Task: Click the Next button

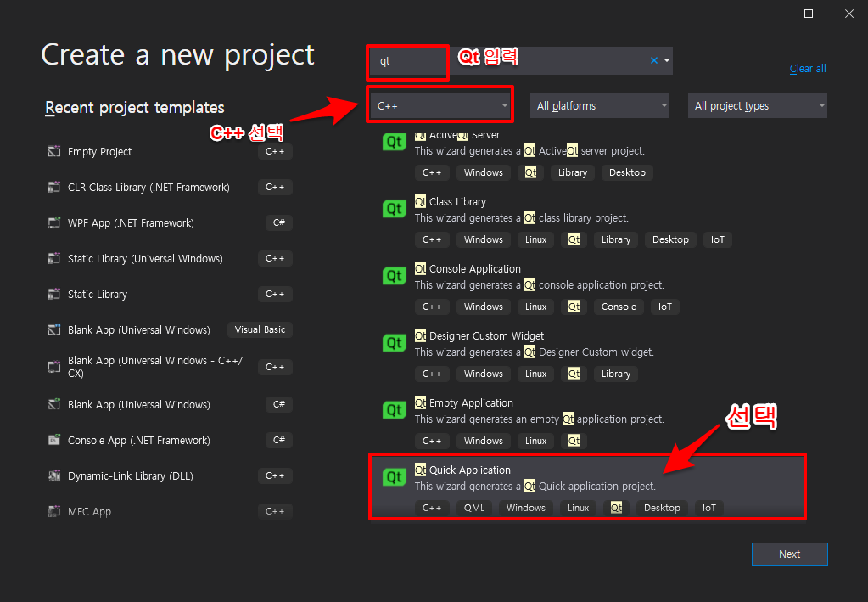Action: tap(789, 554)
